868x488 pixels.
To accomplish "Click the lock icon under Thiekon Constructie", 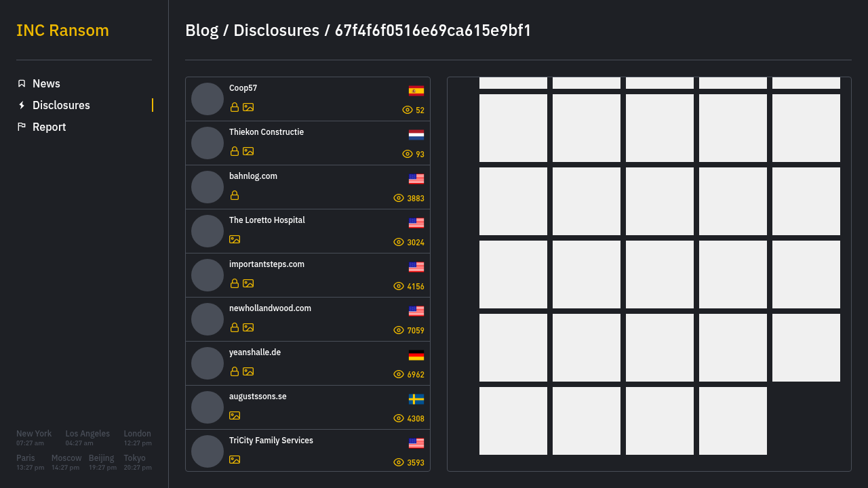I will [235, 151].
